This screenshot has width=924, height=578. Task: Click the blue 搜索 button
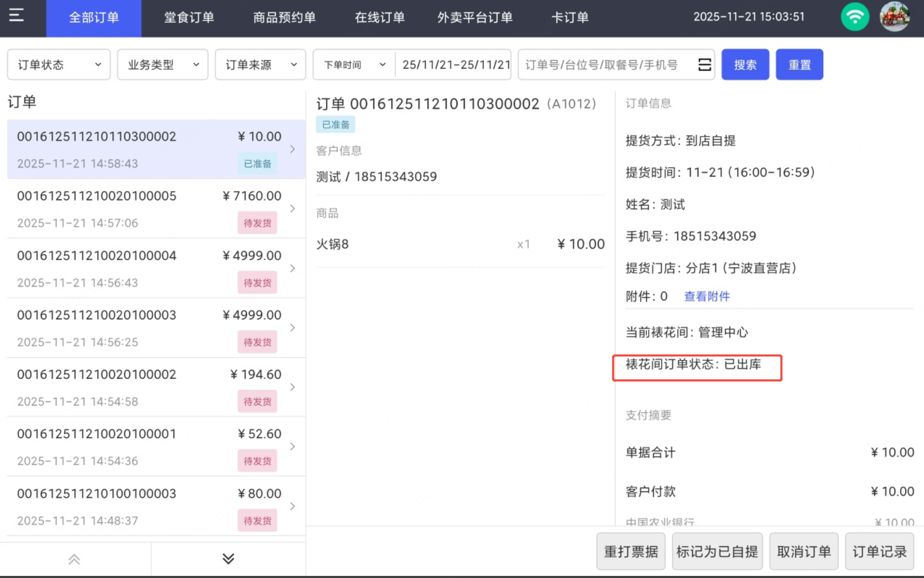click(745, 64)
